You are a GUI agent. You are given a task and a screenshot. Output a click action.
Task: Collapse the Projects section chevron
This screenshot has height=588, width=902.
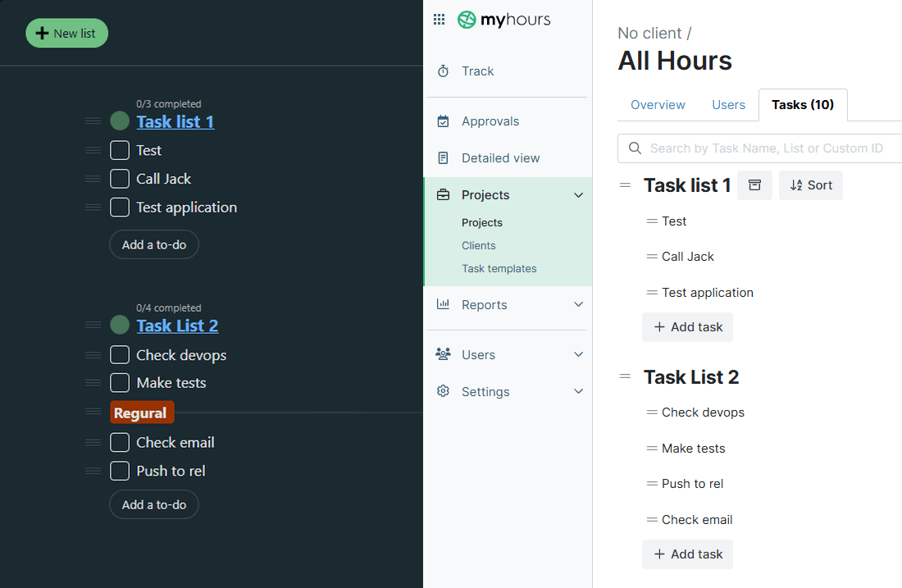tap(578, 195)
